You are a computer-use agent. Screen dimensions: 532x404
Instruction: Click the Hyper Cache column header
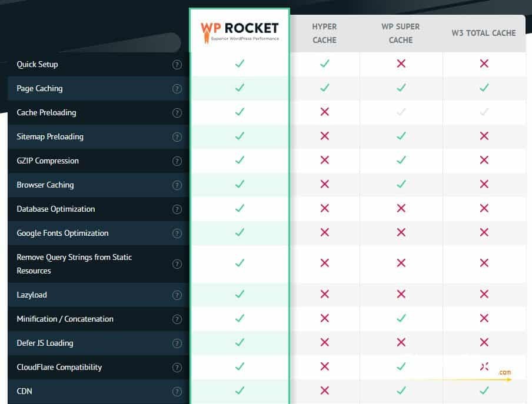click(x=324, y=33)
